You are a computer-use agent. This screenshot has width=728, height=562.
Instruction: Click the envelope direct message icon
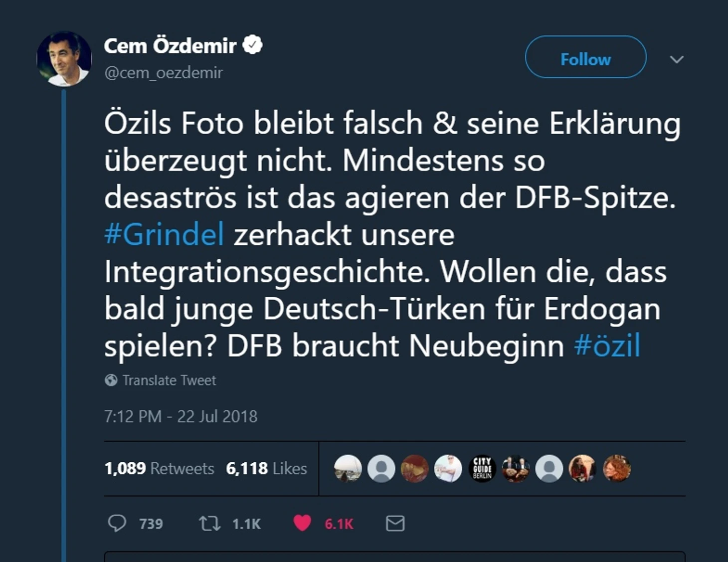tap(395, 524)
